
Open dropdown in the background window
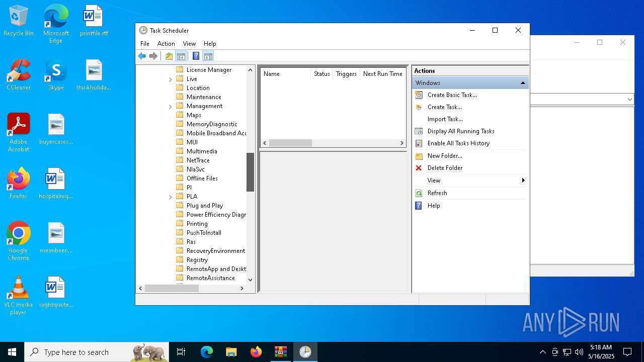click(629, 100)
